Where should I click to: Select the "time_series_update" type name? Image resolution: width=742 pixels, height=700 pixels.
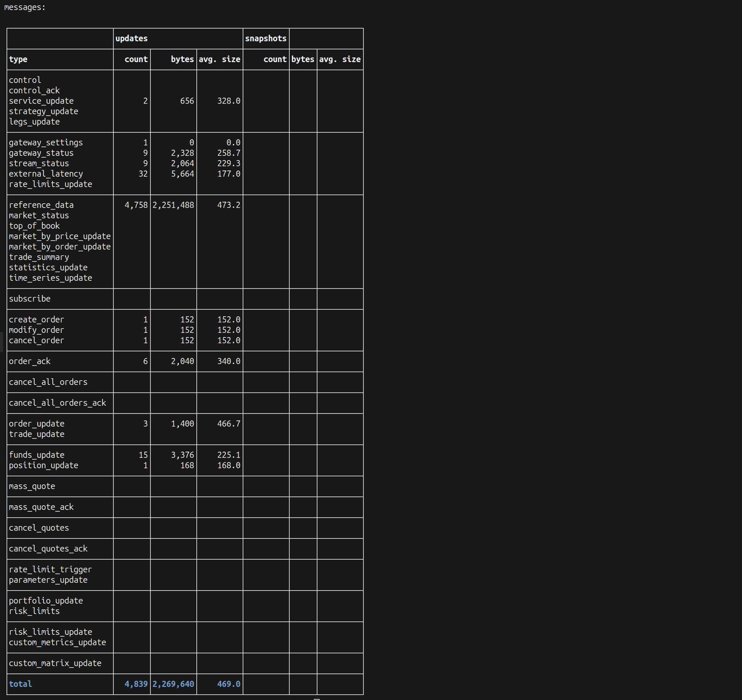[51, 278]
